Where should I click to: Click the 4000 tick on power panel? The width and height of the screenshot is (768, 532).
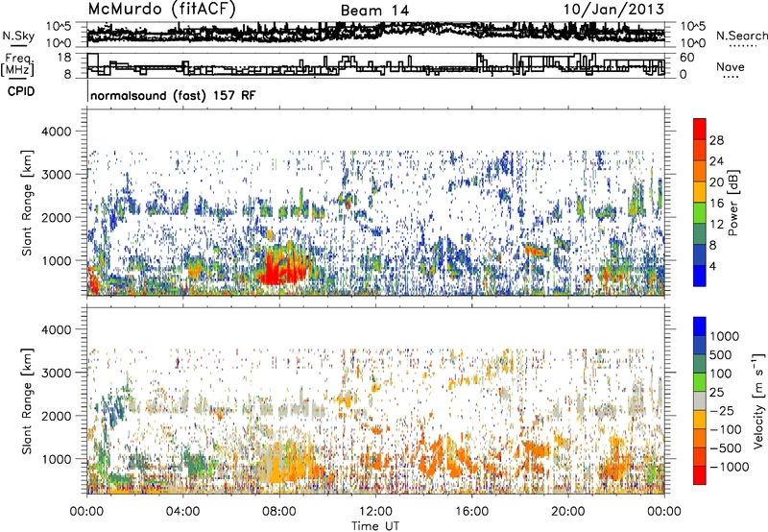(56, 132)
